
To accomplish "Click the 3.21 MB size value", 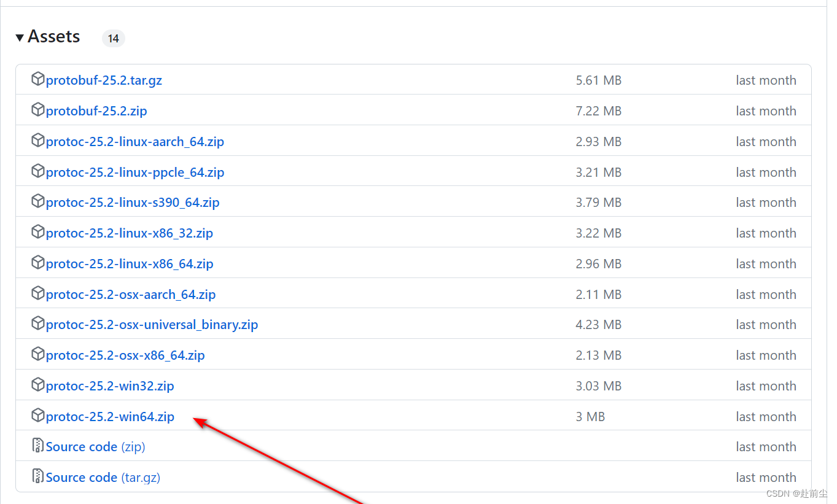I will [x=599, y=173].
